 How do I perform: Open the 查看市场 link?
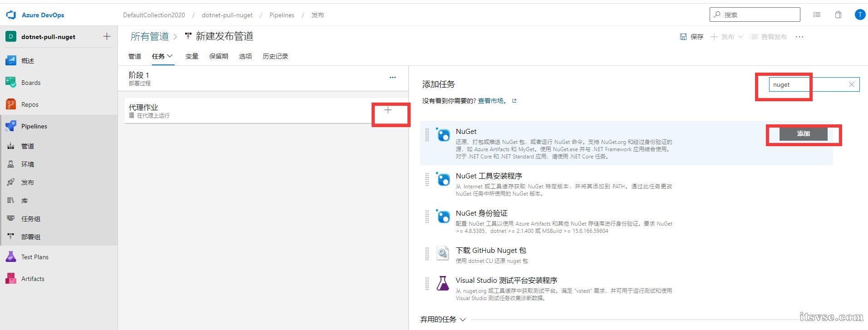point(492,101)
